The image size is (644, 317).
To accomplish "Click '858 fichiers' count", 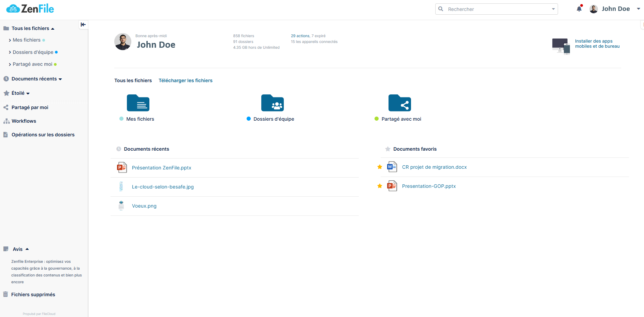I will click(x=244, y=36).
